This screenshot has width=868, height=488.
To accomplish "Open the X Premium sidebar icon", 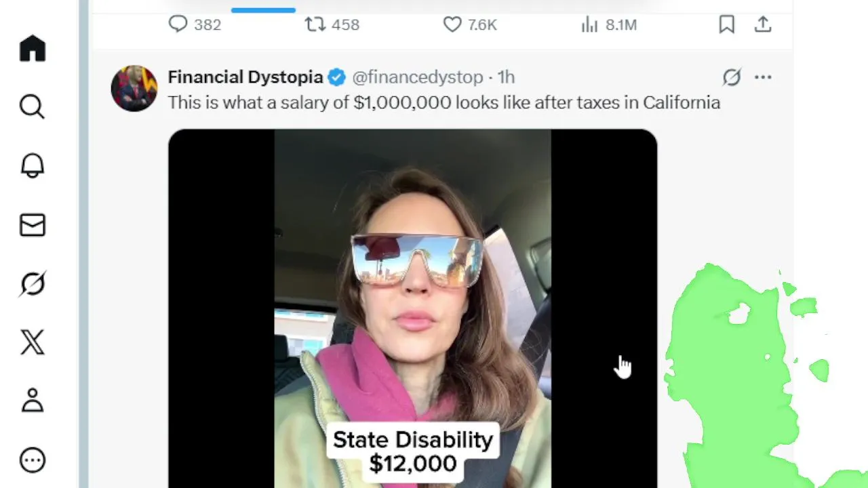I will click(32, 342).
